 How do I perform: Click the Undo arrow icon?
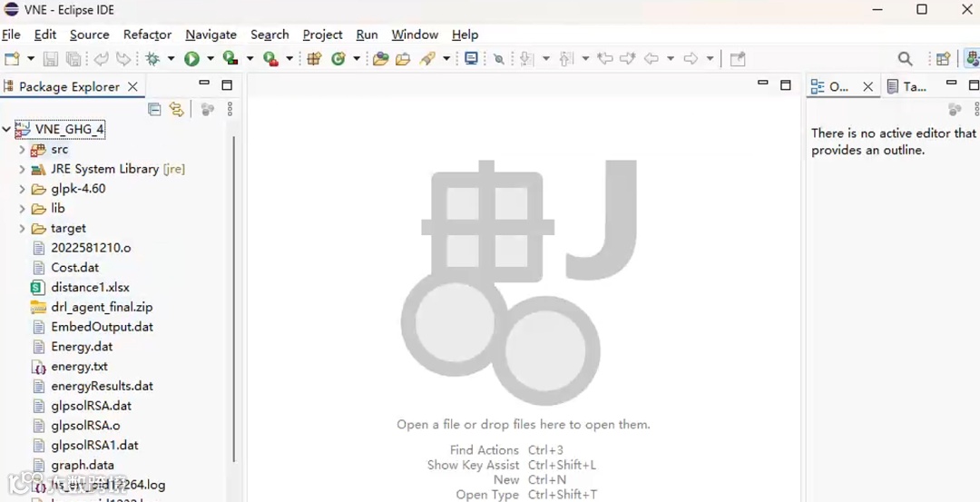pos(101,59)
